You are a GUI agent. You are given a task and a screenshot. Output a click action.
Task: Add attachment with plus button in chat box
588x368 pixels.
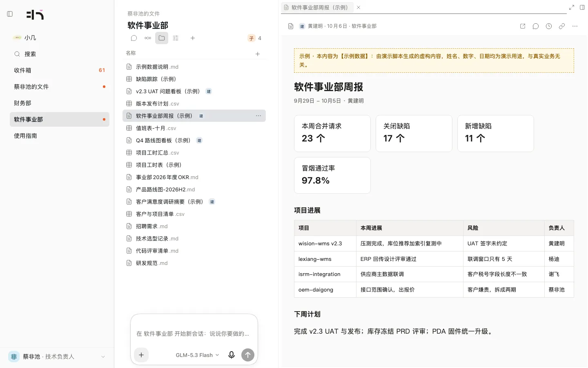141,355
